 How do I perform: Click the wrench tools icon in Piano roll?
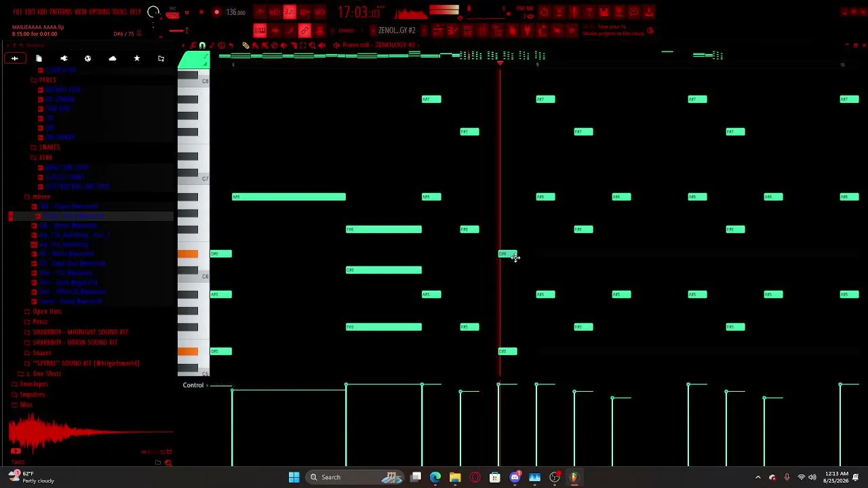193,45
